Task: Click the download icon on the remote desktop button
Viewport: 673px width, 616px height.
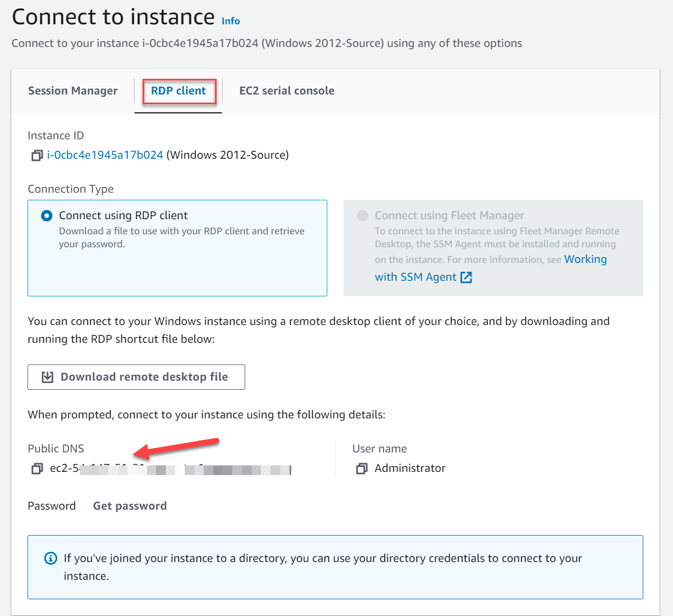Action: click(47, 377)
